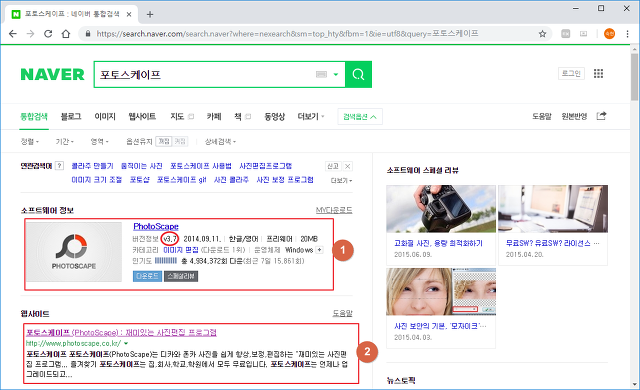Image resolution: width=640 pixels, height=390 pixels.
Task: Select the 통합검색 tab
Action: [34, 117]
